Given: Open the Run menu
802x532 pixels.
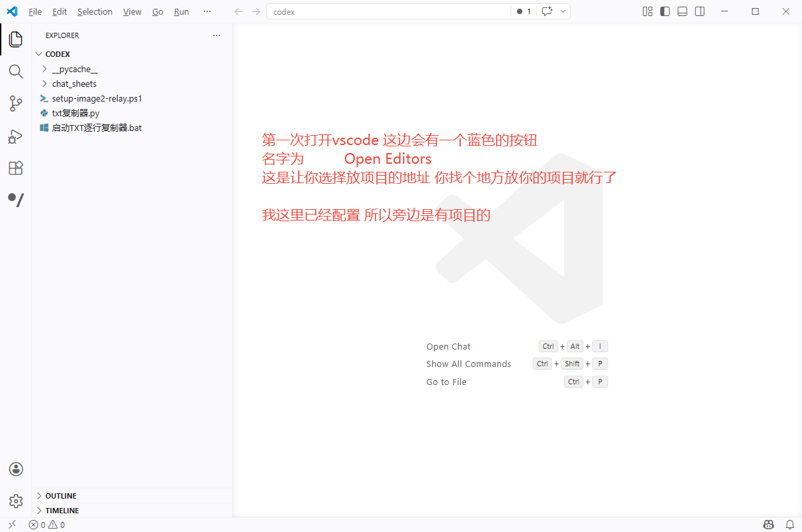Looking at the screenshot, I should tap(181, 11).
